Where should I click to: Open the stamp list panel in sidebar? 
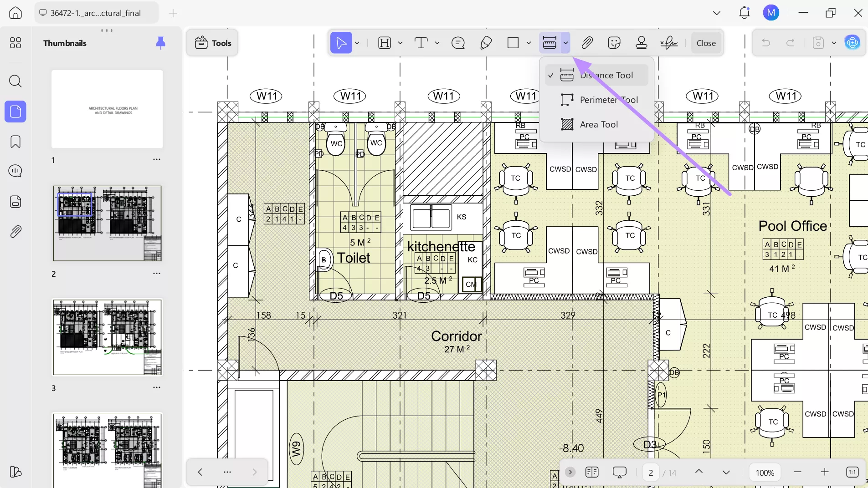pyautogui.click(x=15, y=202)
